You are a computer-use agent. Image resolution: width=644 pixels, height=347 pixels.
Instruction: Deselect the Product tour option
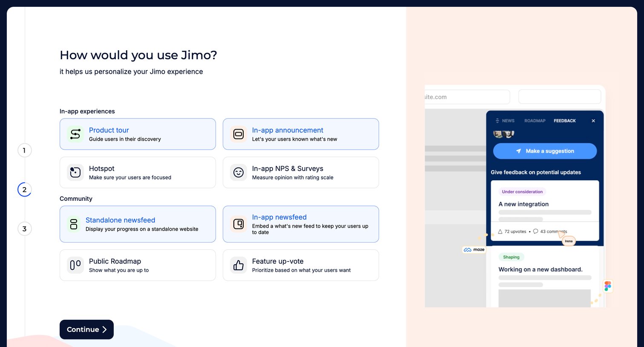click(138, 134)
